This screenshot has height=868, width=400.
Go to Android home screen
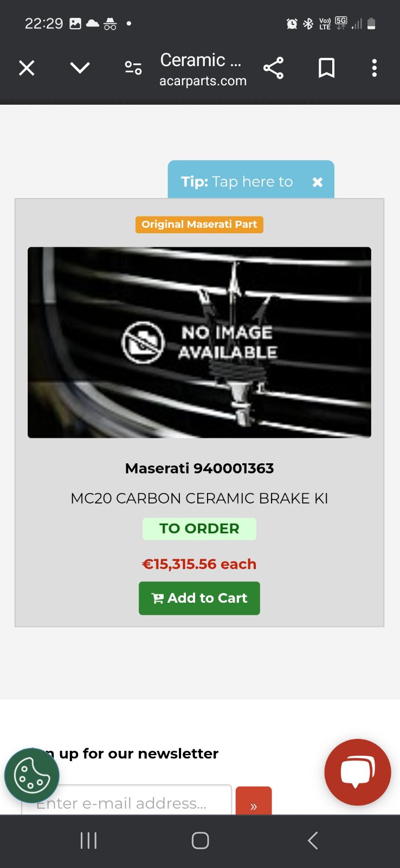(200, 840)
